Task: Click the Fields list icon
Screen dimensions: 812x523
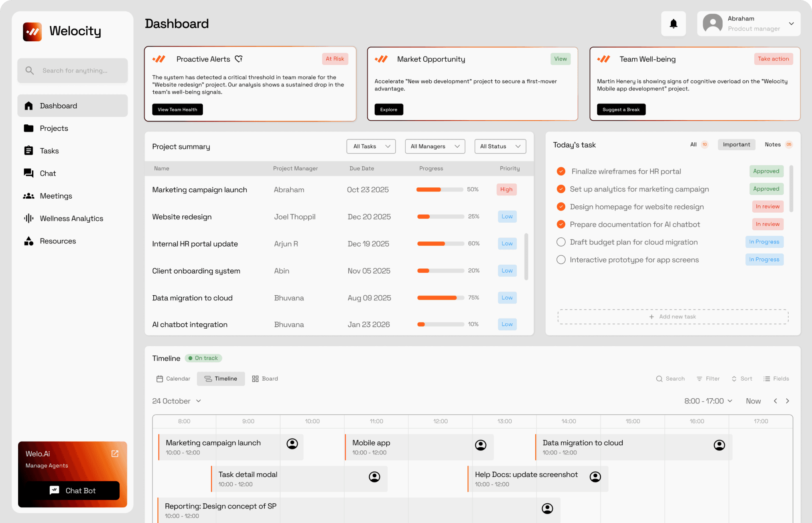Action: [767, 379]
